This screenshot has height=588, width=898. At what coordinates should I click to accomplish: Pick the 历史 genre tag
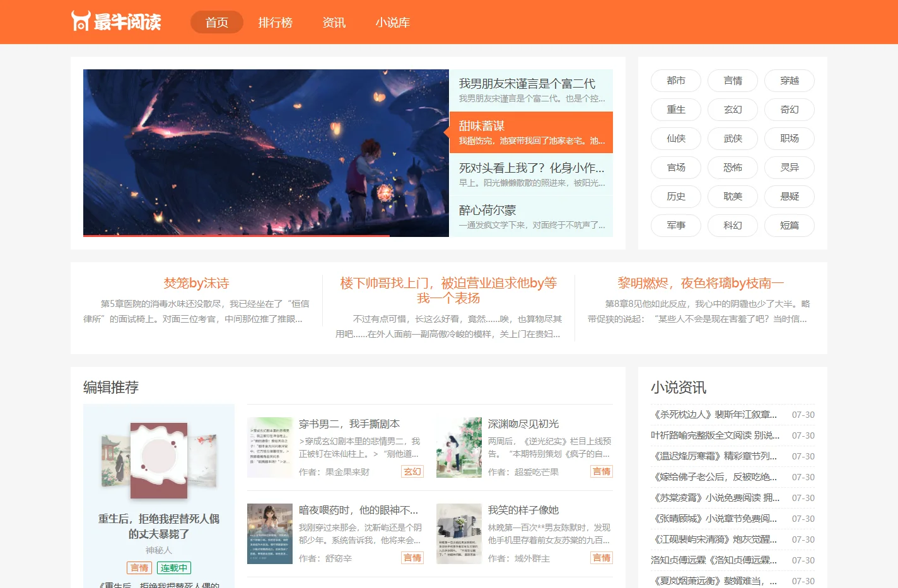click(x=676, y=197)
